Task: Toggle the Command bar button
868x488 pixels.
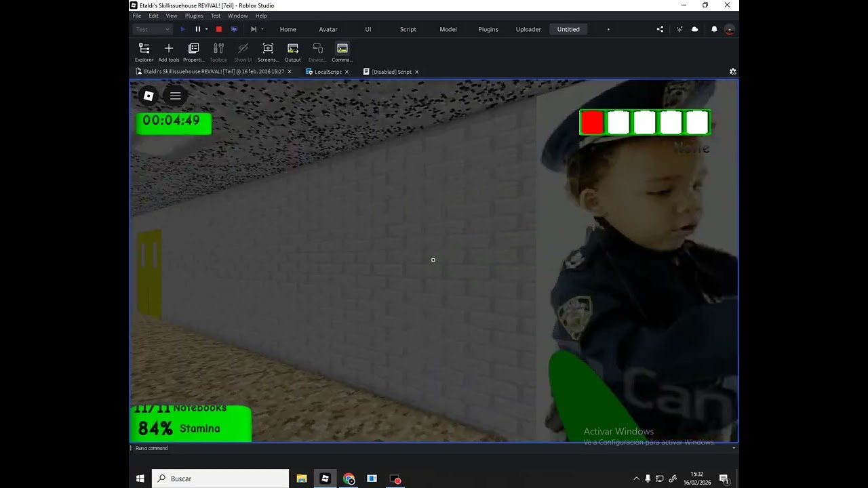Action: 342,52
